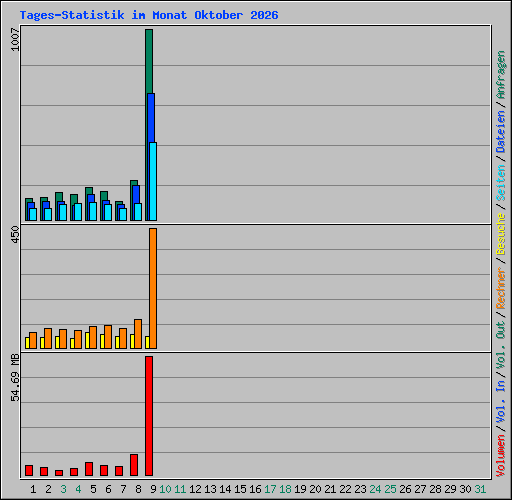Click the green "Anfragen" legend label
This screenshot has width=512, height=500.
[500, 74]
